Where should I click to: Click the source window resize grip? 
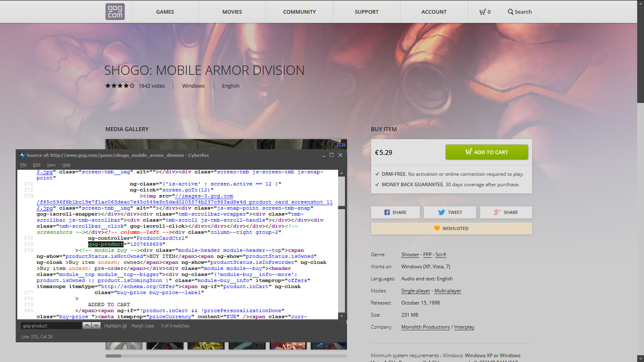(x=343, y=339)
